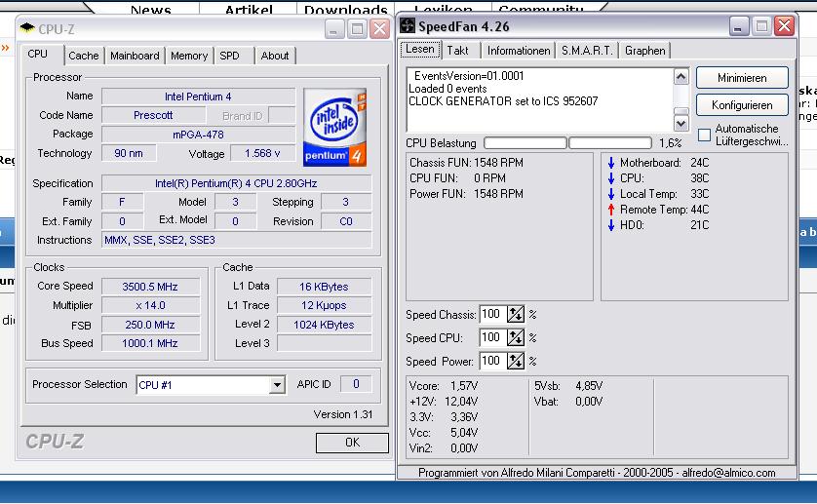Click the Instructions field MMX, SSE, SSE2, SSE3
The width and height of the screenshot is (817, 504).
[x=237, y=240]
